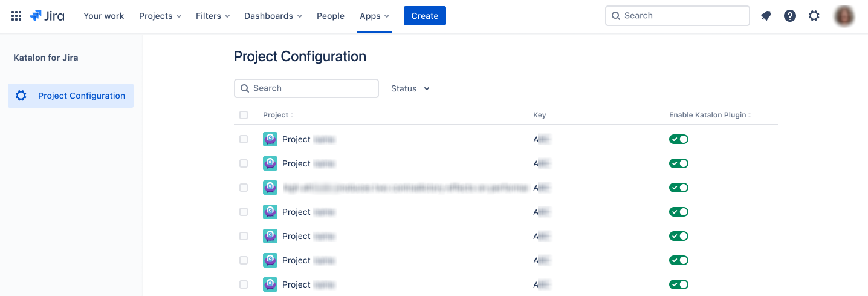Expand the Status filter dropdown

pyautogui.click(x=410, y=88)
